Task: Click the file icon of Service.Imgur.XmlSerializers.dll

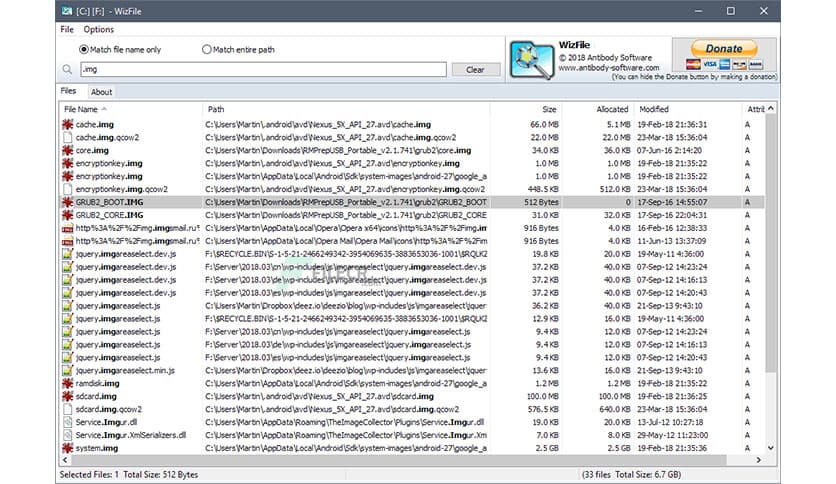Action: [x=67, y=435]
